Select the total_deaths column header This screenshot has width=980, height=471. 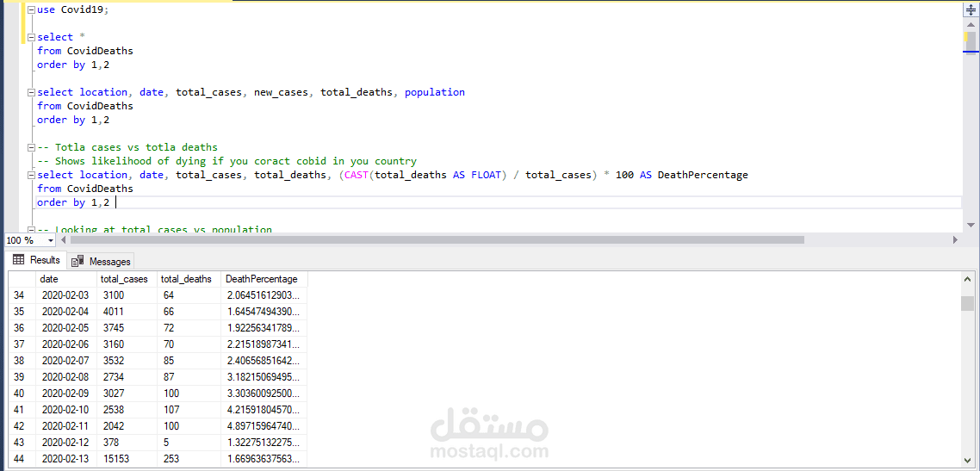pyautogui.click(x=189, y=279)
